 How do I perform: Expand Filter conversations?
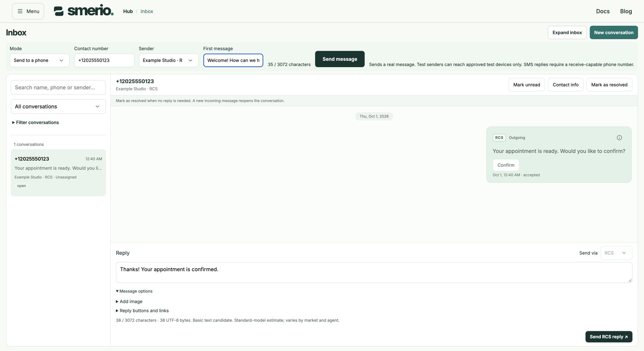(x=35, y=122)
